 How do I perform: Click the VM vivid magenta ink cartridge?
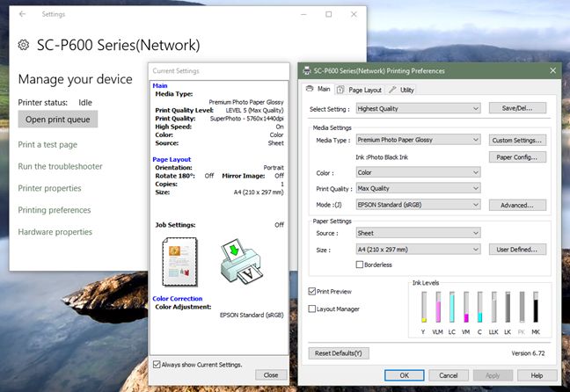tap(466, 308)
